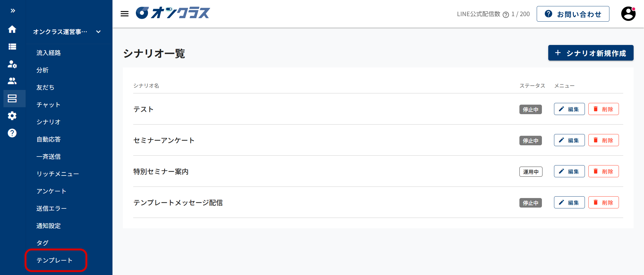Click the LINE配信数 help circle icon
This screenshot has width=644, height=275.
pyautogui.click(x=506, y=15)
